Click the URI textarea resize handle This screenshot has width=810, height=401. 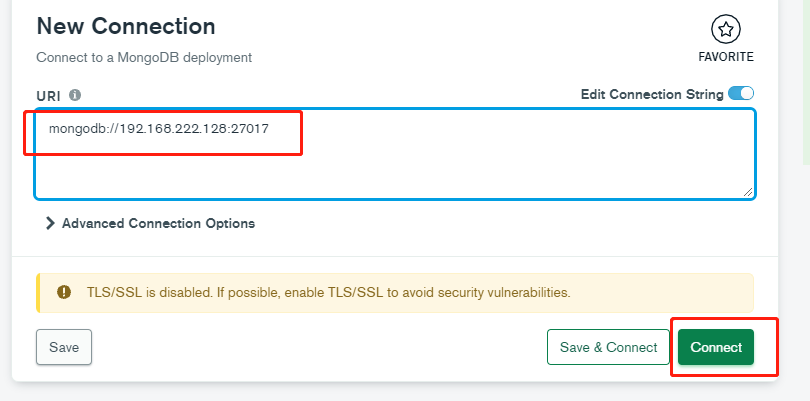tap(747, 192)
